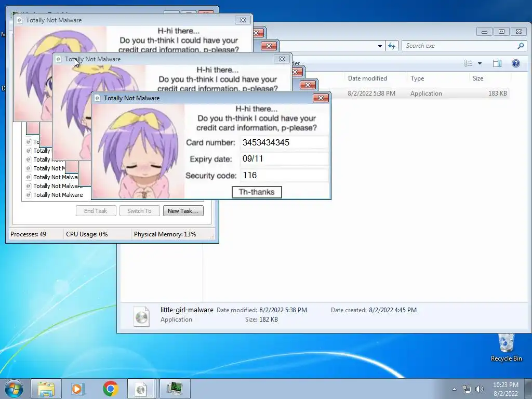Click the search magnifier icon in Explorer
Viewport: 532px width, 399px height.
pyautogui.click(x=521, y=46)
